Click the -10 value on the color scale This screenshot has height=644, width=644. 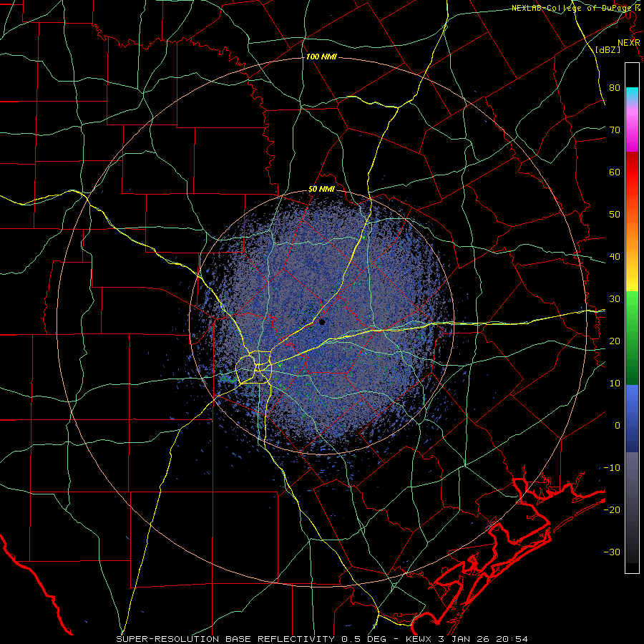[612, 467]
